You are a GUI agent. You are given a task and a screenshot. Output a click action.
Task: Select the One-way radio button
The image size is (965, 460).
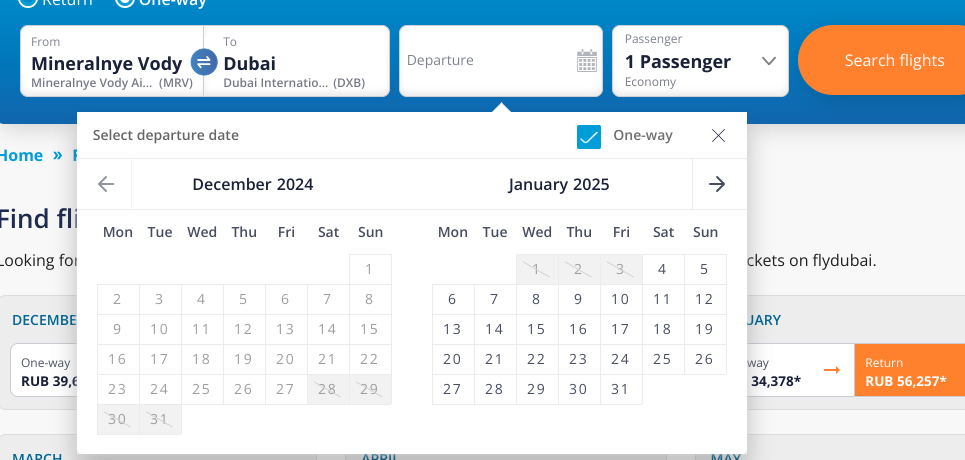click(x=126, y=2)
